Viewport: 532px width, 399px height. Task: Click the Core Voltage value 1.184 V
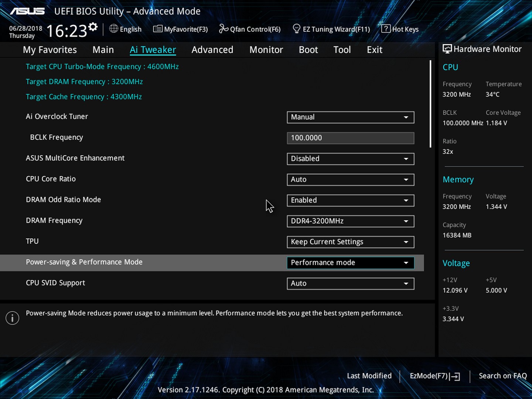(497, 123)
